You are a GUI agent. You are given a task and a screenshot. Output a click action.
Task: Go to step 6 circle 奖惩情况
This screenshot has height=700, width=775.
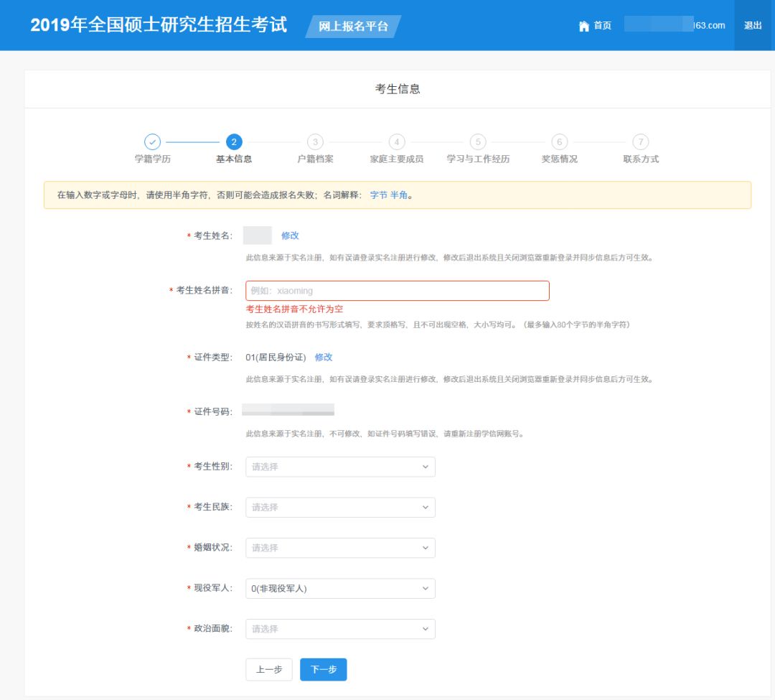pos(560,142)
